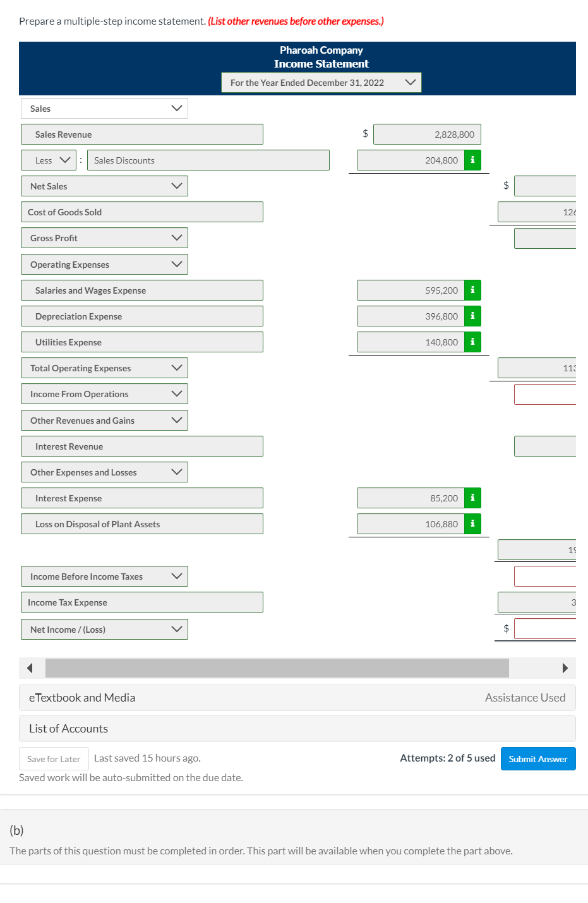Click right arrow of horizontal scrollbar
The height and width of the screenshot is (903, 588).
coord(565,668)
